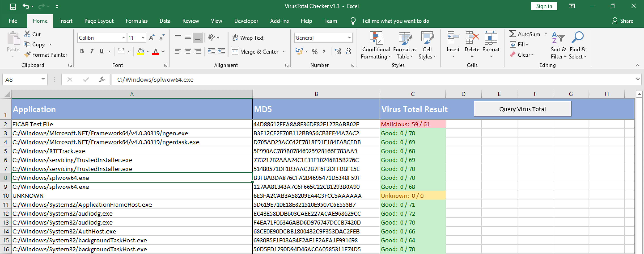644x254 pixels.
Task: Click the Save icon in quick access toolbar
Action: (13, 6)
